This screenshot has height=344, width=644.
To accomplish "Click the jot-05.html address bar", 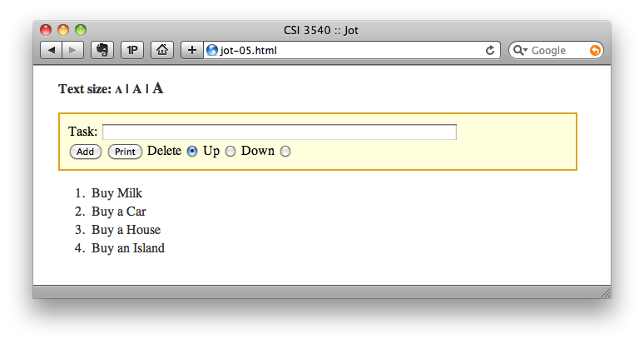I will (345, 51).
